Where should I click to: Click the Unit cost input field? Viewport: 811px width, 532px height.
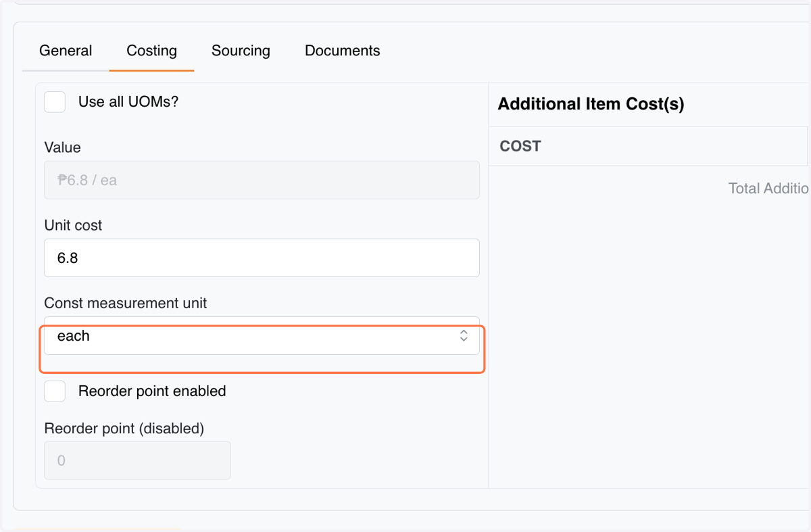pyautogui.click(x=262, y=258)
